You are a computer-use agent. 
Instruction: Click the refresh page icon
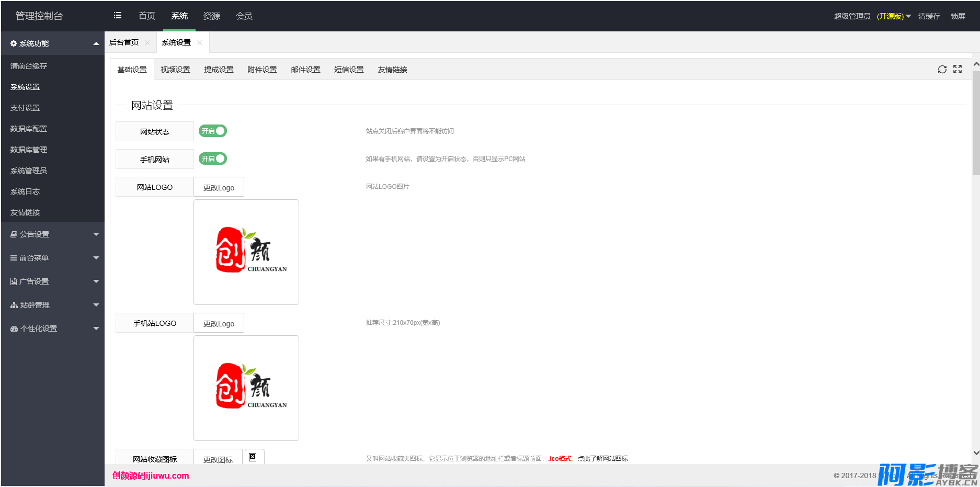tap(942, 70)
